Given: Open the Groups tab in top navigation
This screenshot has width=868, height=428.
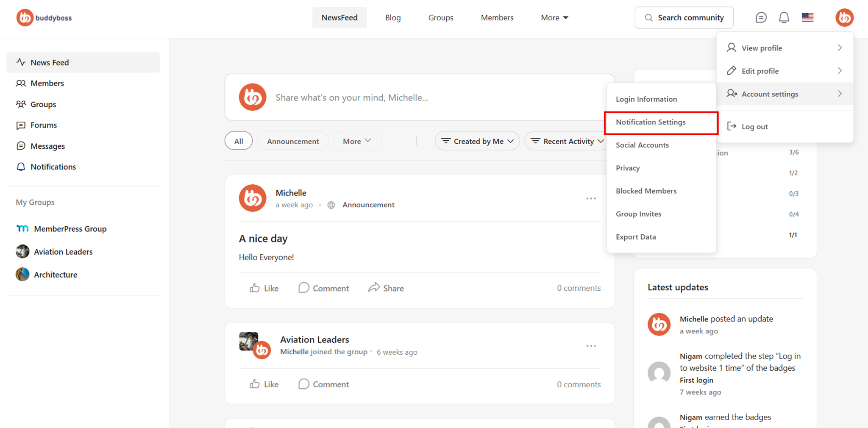Looking at the screenshot, I should tap(441, 17).
